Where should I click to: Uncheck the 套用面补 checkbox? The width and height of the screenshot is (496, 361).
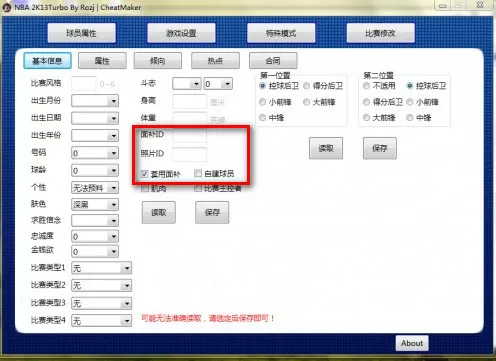click(144, 174)
